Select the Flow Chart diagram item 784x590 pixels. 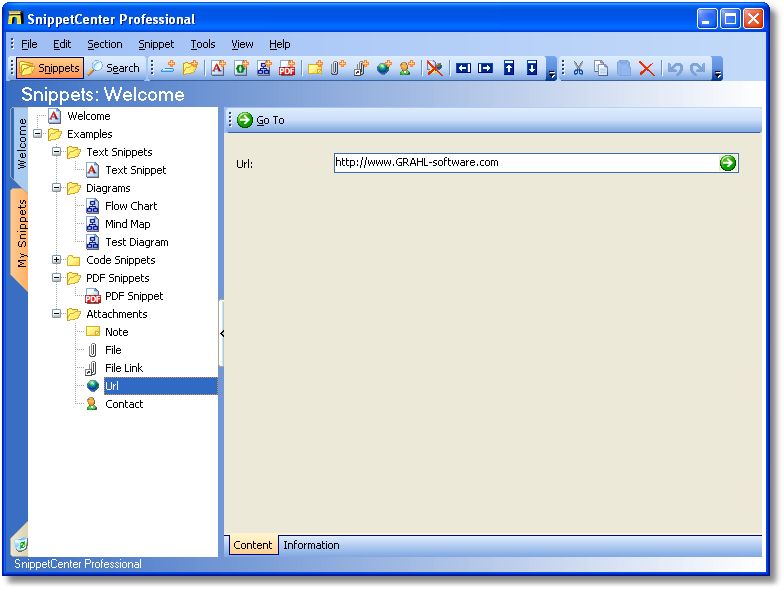131,206
